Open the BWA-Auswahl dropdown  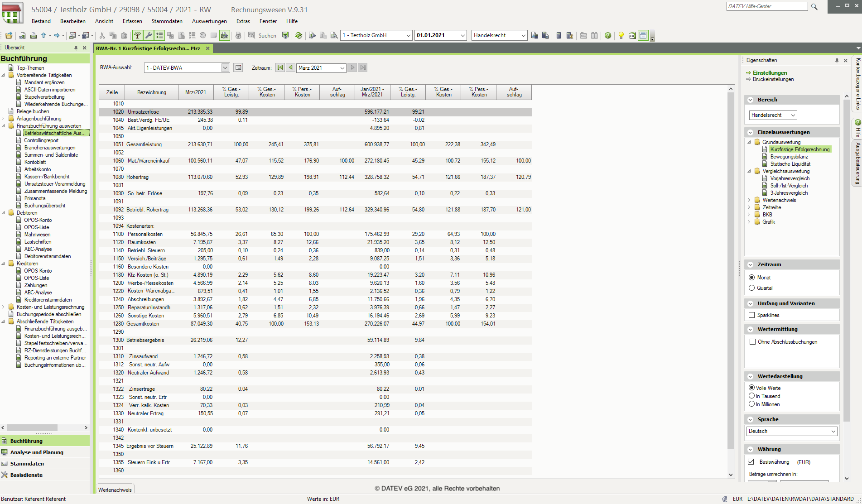click(225, 68)
